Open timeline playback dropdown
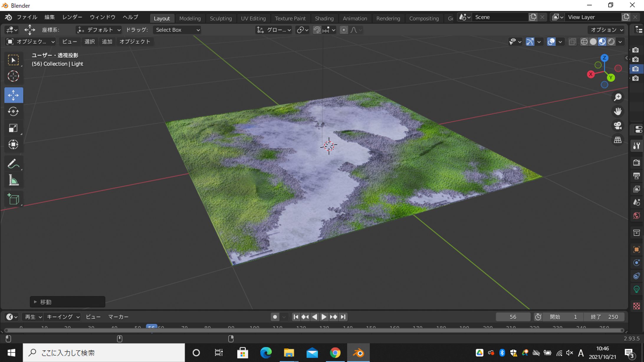The width and height of the screenshot is (644, 362). click(x=33, y=317)
